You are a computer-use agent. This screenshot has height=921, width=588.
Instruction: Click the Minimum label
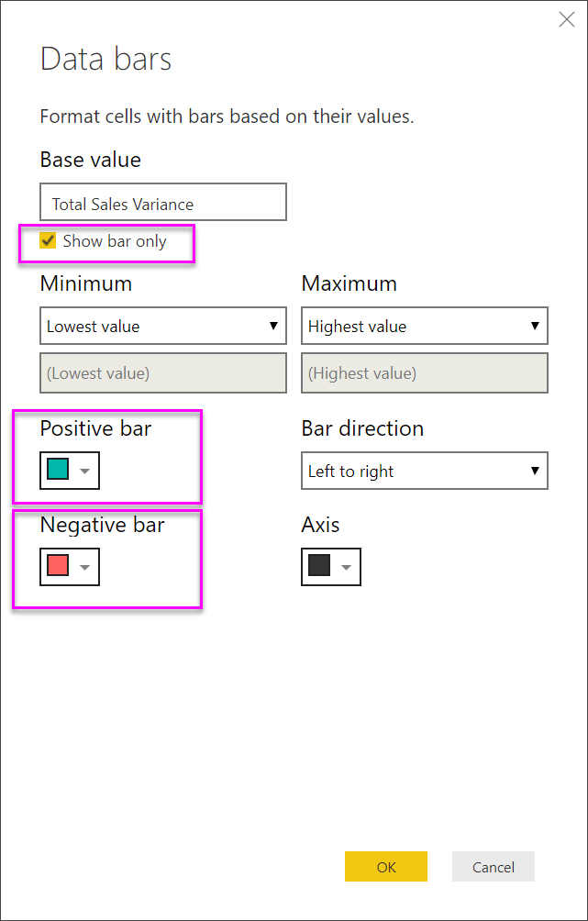85,283
